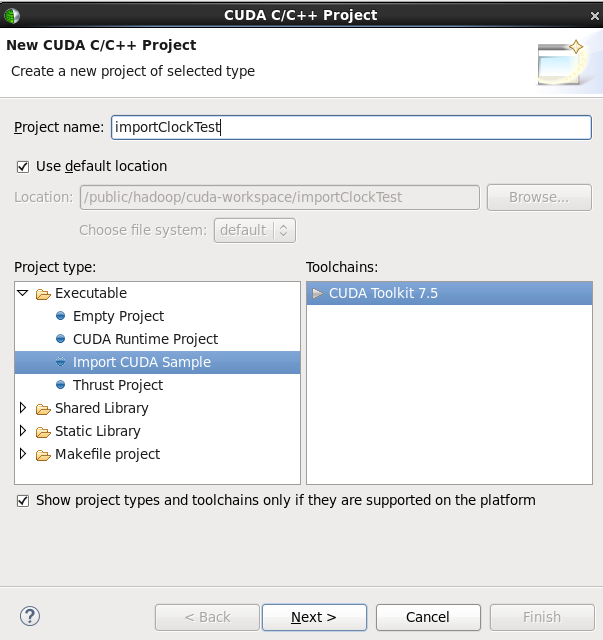Select CUDA Toolkit 7.5 toolchain entry

[384, 294]
